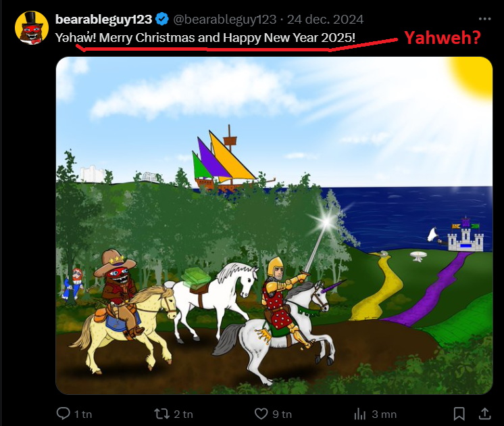Click the 24 dec. 2024 timestamp

coord(326,19)
